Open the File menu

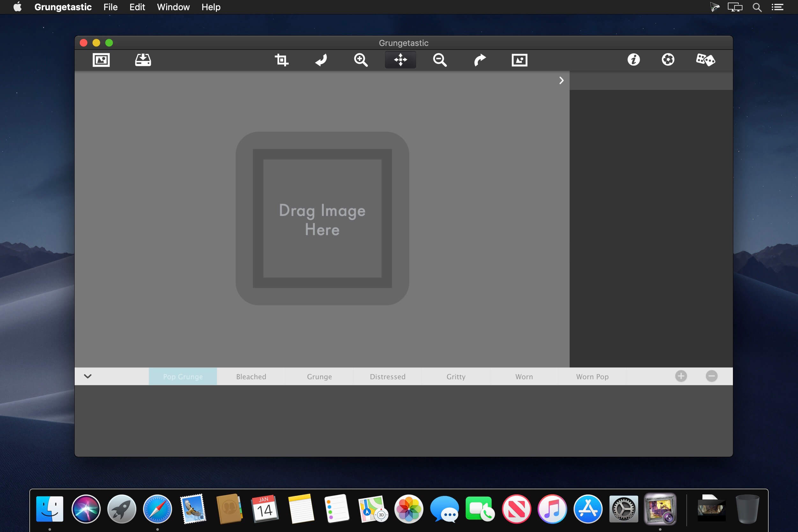pos(110,7)
